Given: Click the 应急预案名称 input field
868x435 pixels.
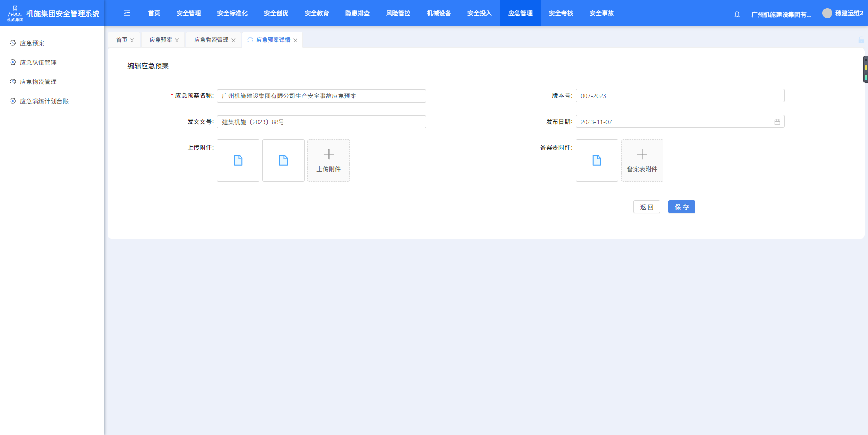Looking at the screenshot, I should (x=321, y=96).
